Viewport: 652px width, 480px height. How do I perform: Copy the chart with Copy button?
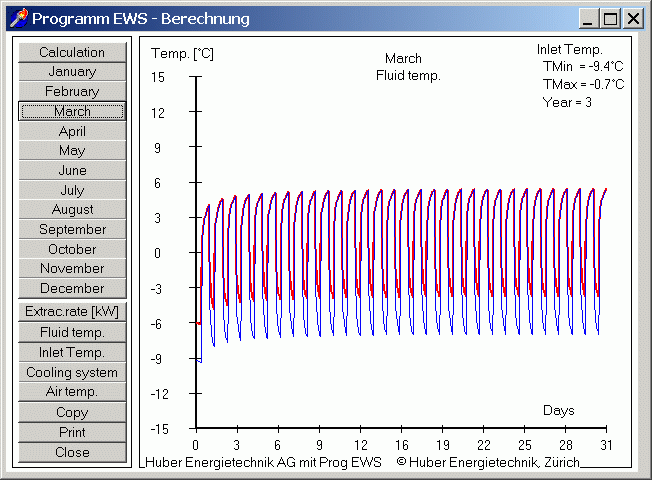coord(72,412)
